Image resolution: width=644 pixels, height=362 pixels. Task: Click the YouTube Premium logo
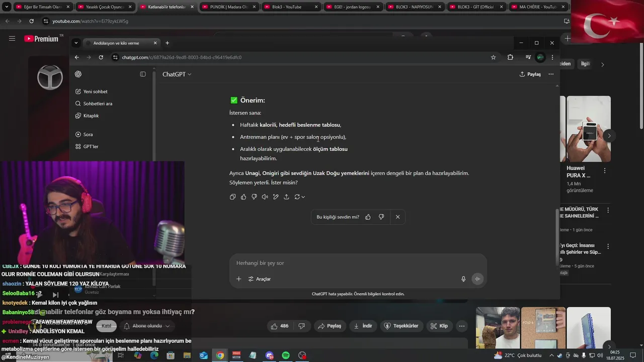tap(42, 39)
